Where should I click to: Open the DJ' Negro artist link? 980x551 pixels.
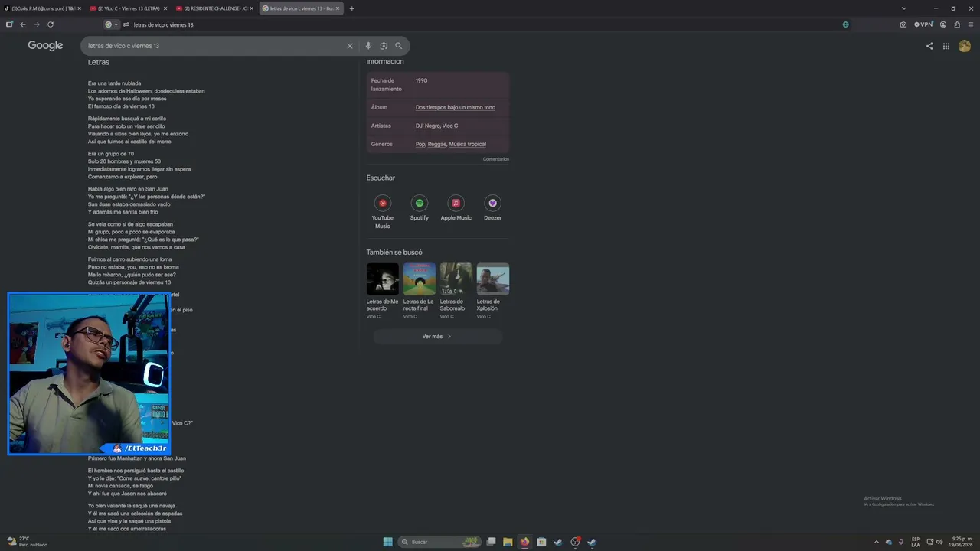coord(428,126)
